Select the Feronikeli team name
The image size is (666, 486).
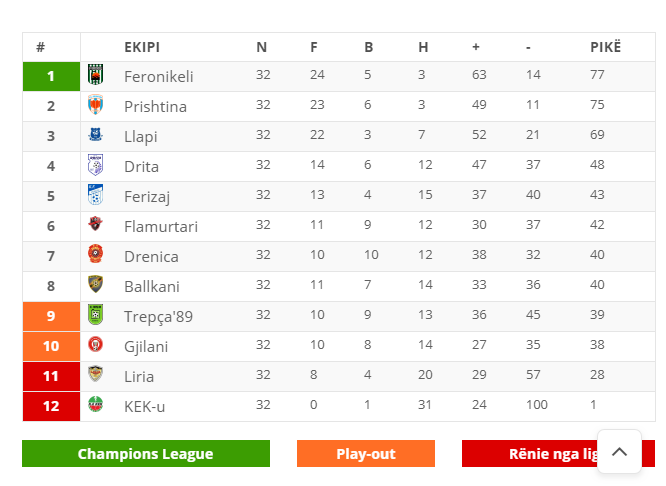point(158,76)
